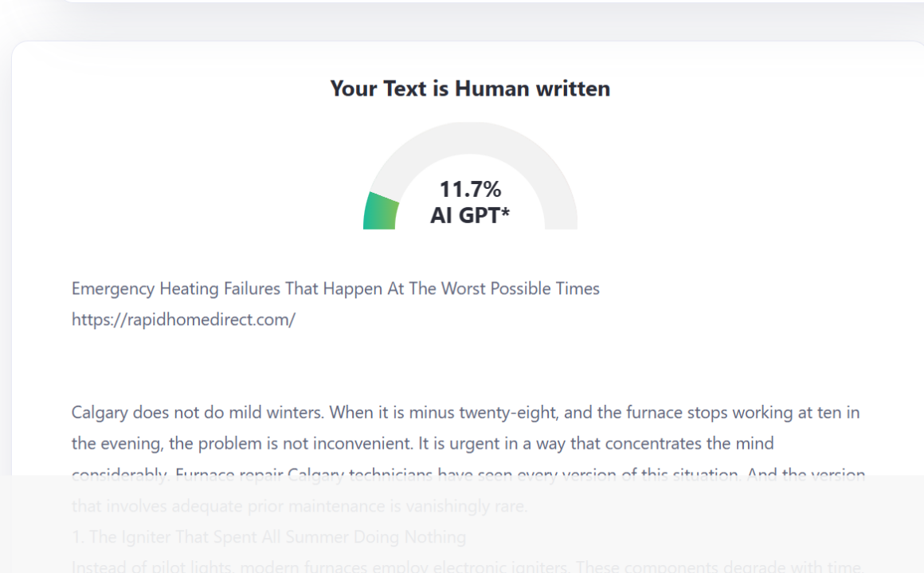This screenshot has height=573, width=924.
Task: Click the line ending in "vanishingly rare."
Action: click(300, 506)
